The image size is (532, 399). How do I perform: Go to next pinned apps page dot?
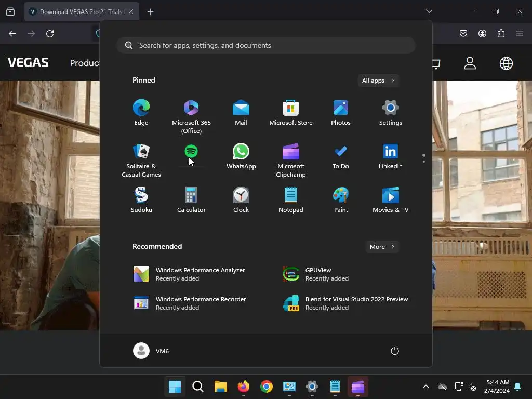tap(424, 162)
